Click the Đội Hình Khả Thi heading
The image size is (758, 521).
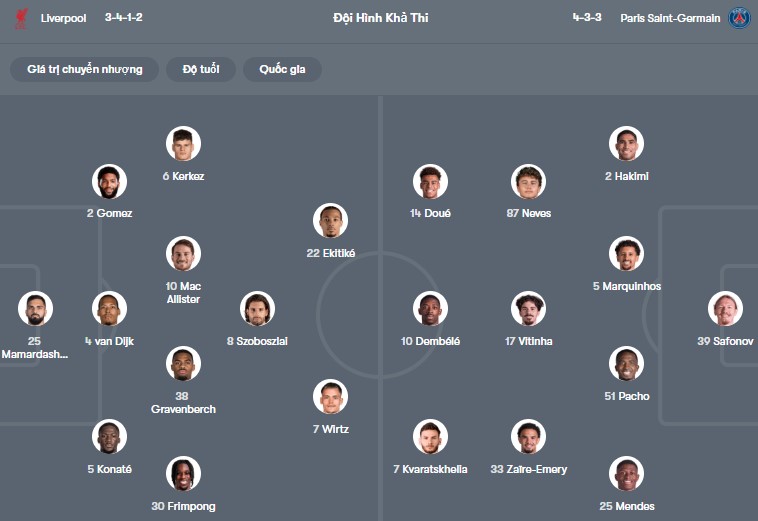point(380,18)
